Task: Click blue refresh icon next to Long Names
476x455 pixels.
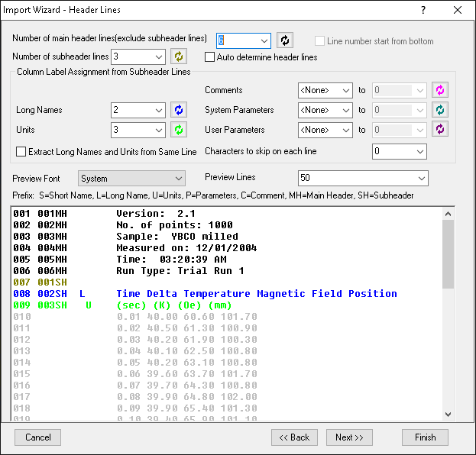Action: pos(179,110)
